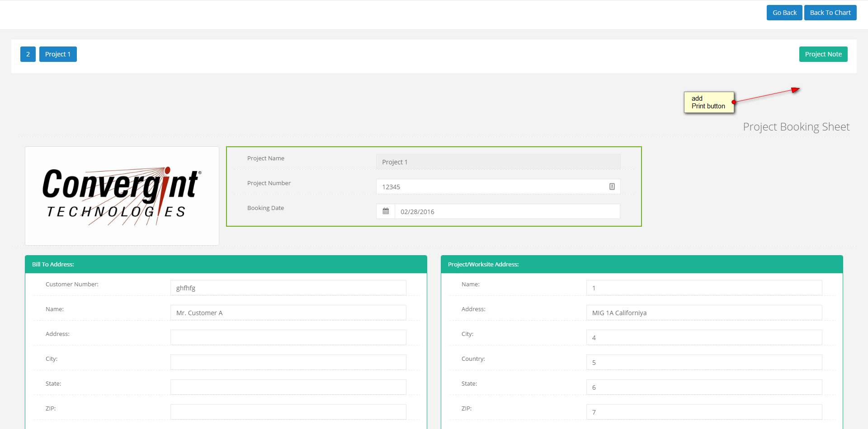Select the Project 1 tab button
The width and height of the screenshot is (868, 429).
tap(58, 54)
